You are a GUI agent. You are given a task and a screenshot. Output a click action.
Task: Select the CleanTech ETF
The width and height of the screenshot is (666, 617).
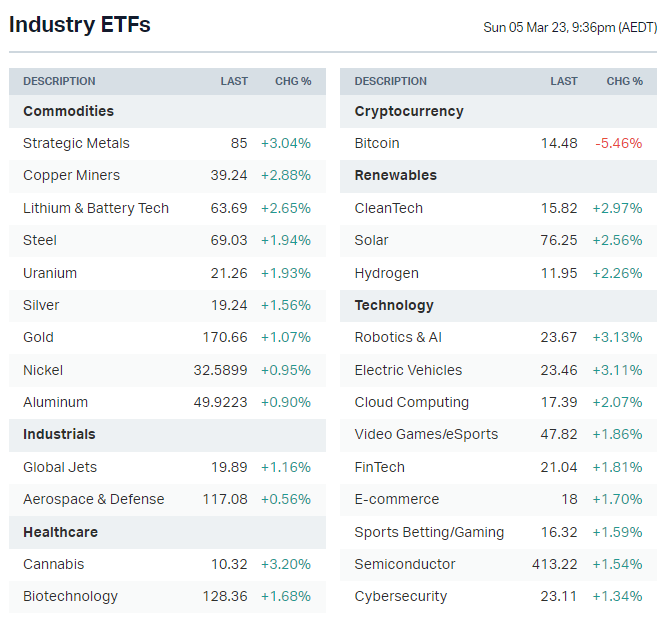point(389,208)
